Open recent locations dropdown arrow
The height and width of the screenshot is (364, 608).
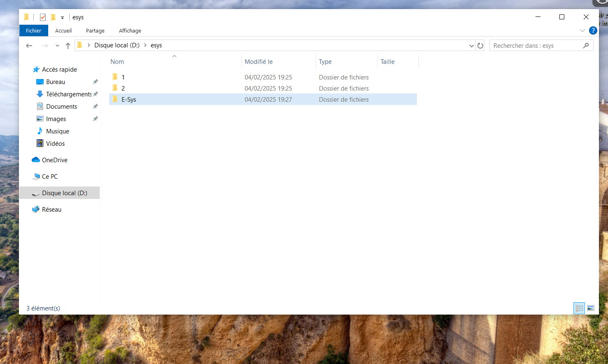pos(57,46)
